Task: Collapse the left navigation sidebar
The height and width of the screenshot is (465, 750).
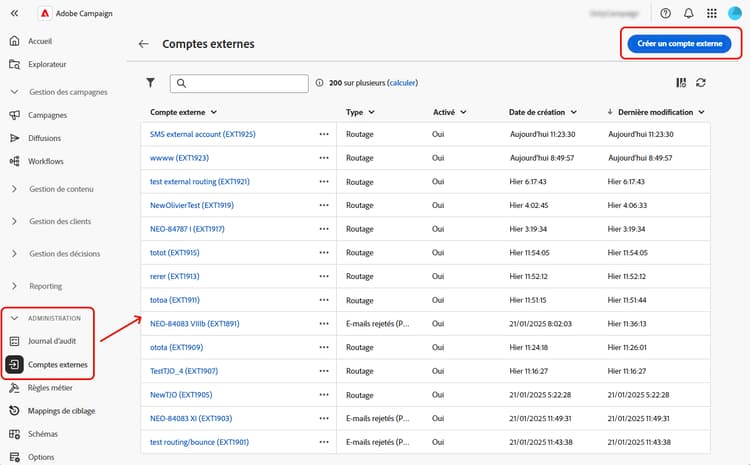Action: click(14, 13)
